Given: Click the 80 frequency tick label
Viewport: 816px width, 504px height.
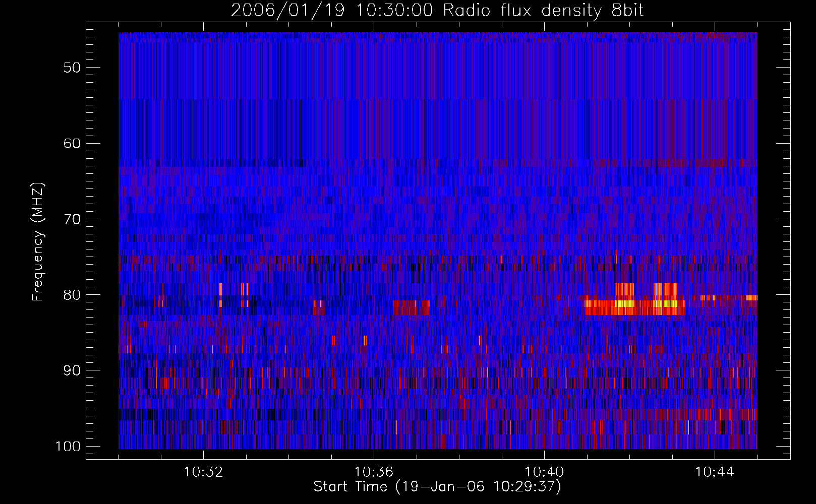Looking at the screenshot, I should click(x=72, y=294).
